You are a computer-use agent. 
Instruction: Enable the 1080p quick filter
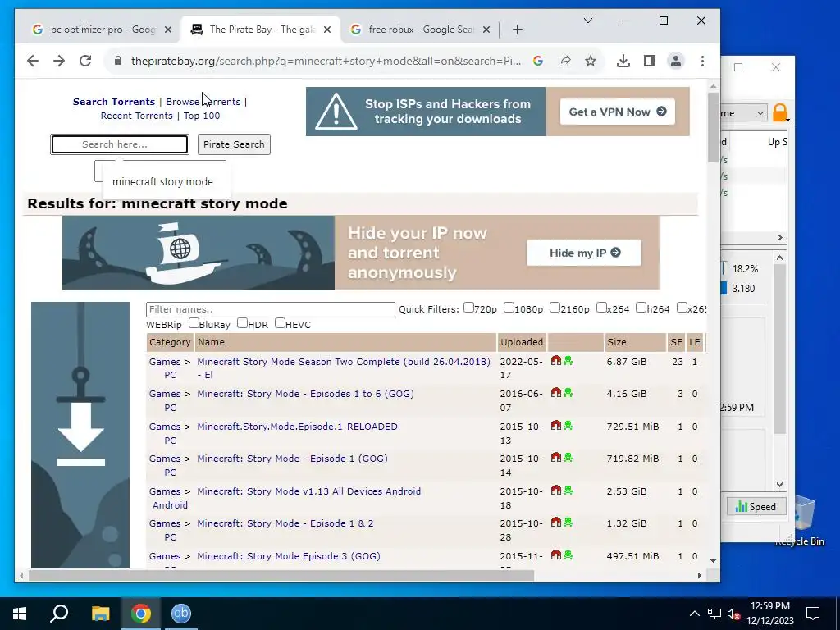509,308
